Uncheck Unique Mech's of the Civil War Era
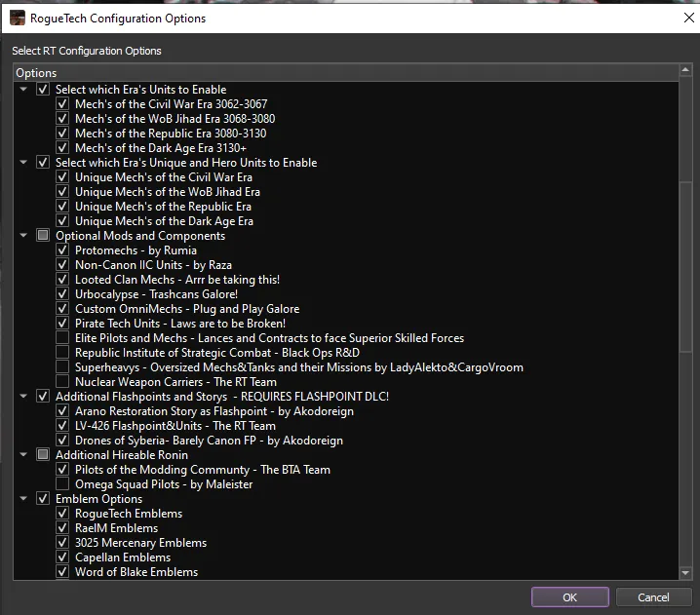The image size is (700, 615). (62, 177)
